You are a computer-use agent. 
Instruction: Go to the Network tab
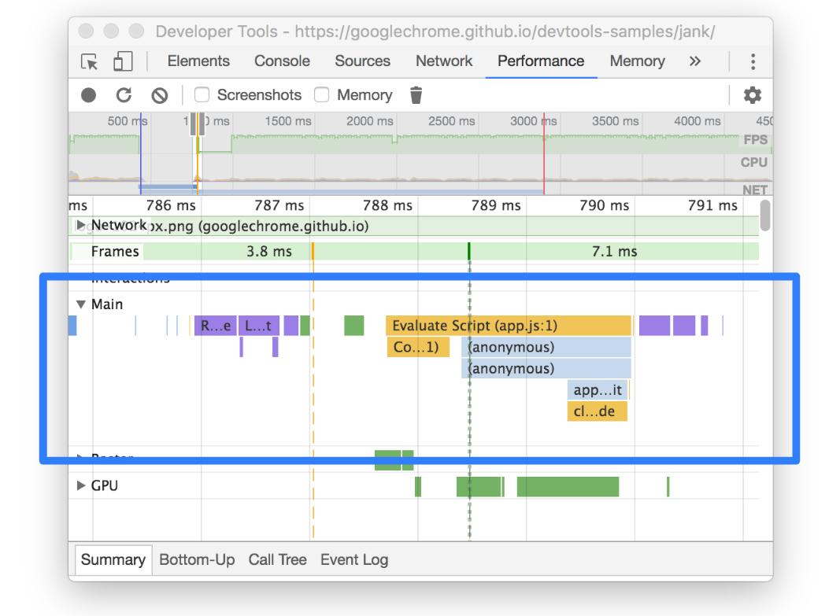tap(444, 61)
